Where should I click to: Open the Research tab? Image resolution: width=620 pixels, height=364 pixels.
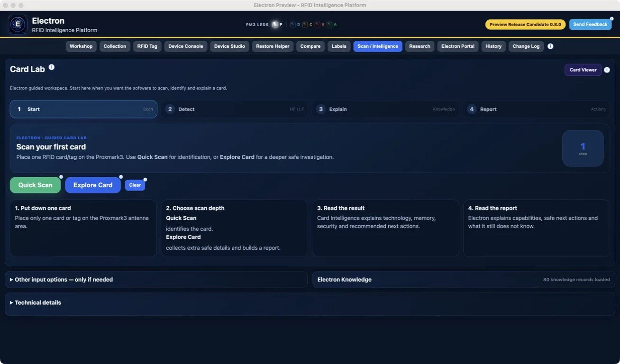tap(419, 46)
